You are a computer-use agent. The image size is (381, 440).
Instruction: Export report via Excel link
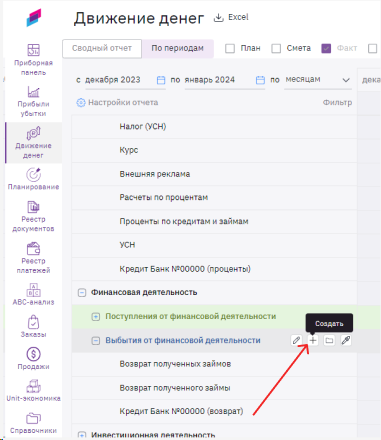point(238,17)
